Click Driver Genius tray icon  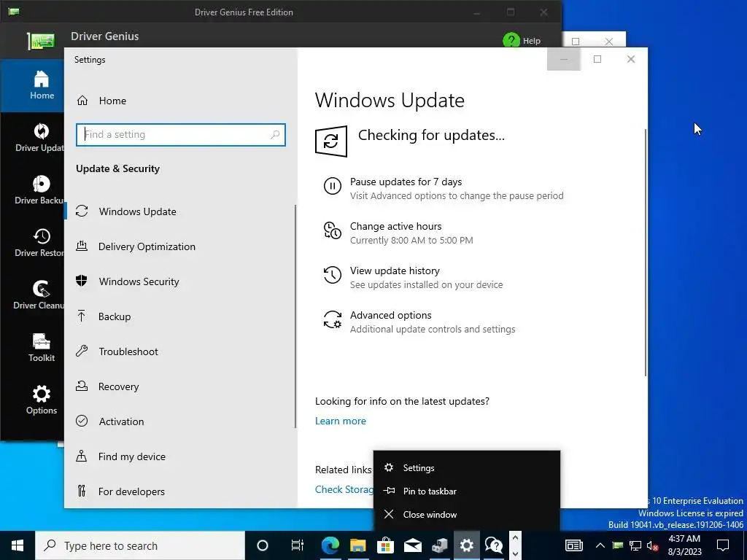(x=618, y=545)
